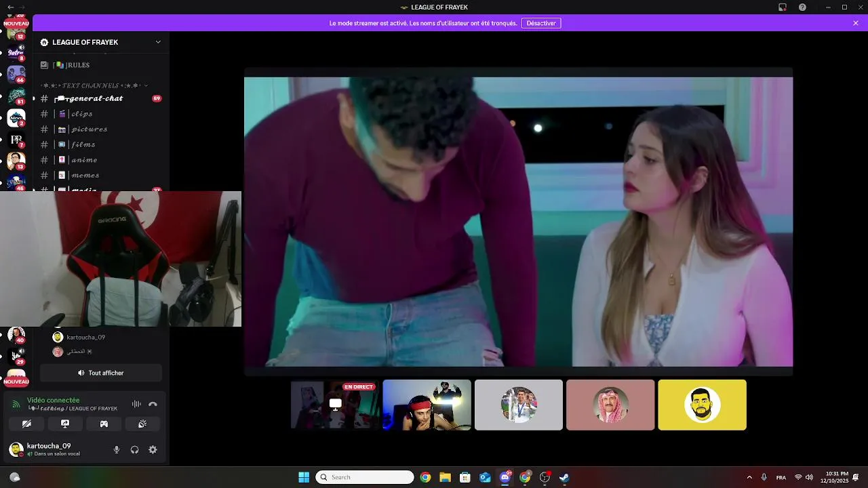Screen dimensions: 868x488
Task: Open Nirvo server icon
Action: point(16,118)
